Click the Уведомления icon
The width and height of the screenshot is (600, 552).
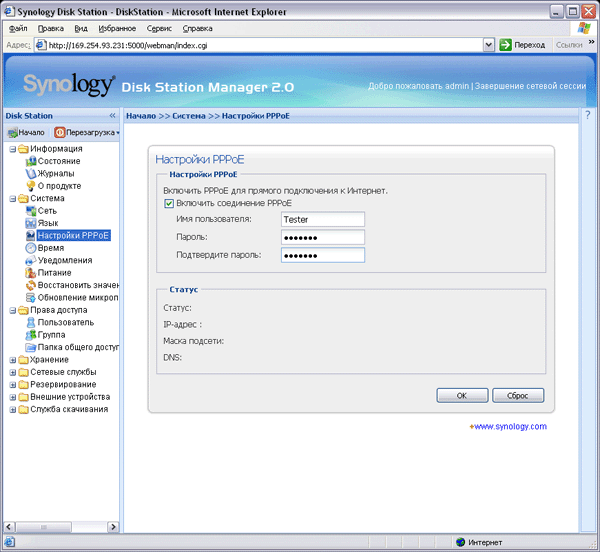pos(31,261)
